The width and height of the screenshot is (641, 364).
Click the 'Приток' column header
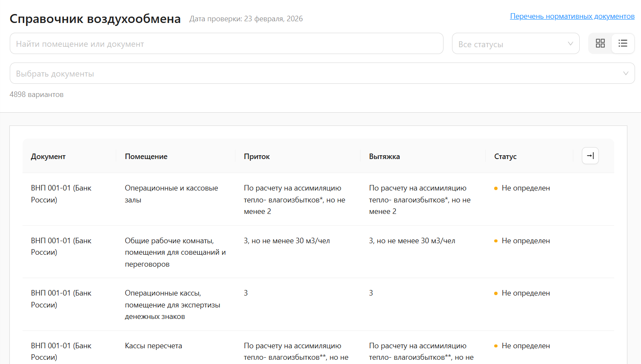click(257, 156)
